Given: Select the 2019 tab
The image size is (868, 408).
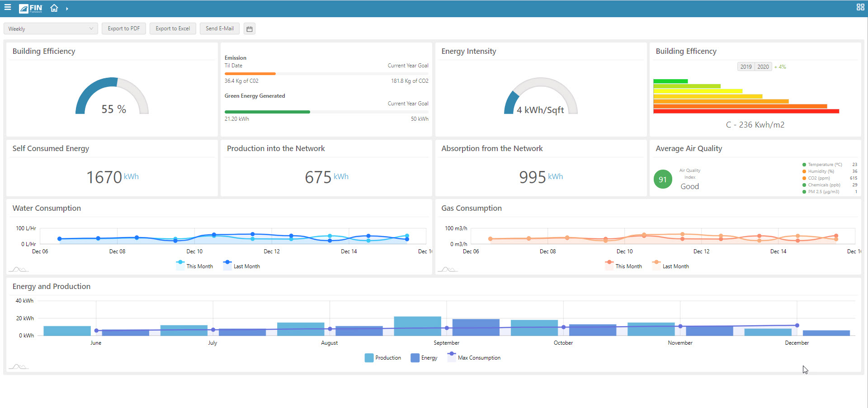Looking at the screenshot, I should [x=746, y=67].
